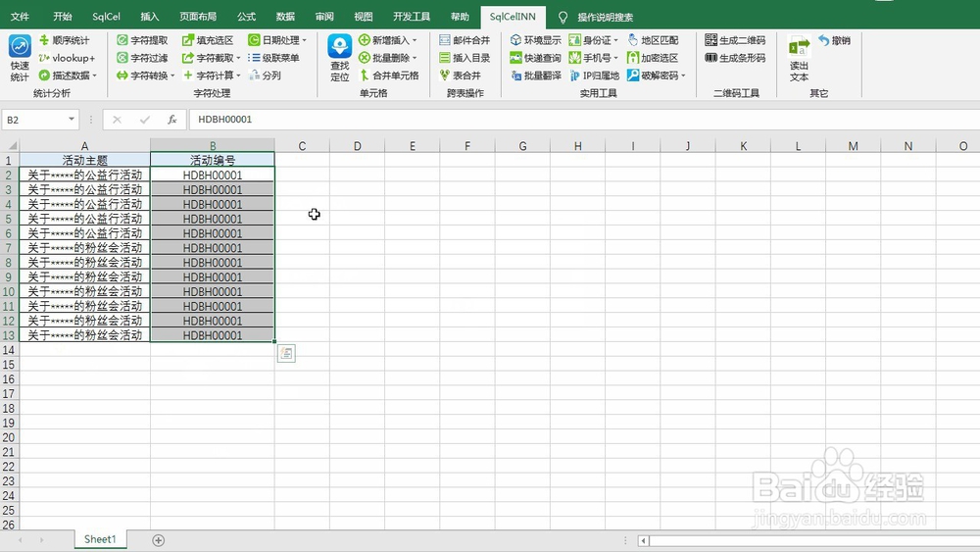
Task: Open the 快递查询 express tracking tool
Action: [536, 58]
